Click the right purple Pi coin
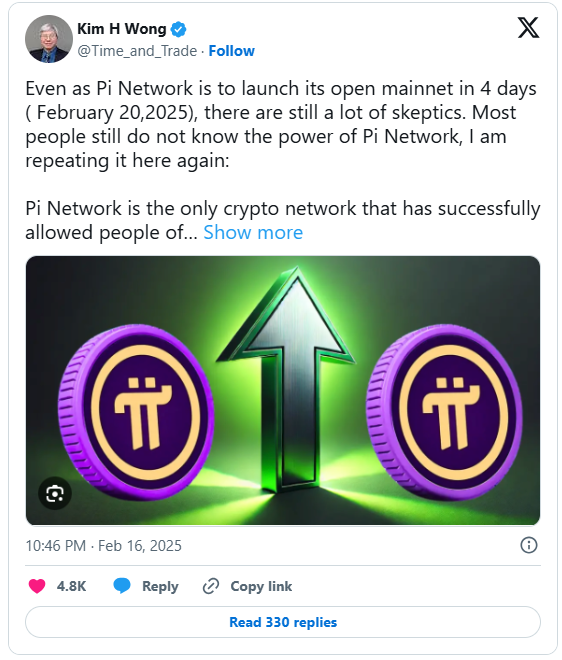 444,412
